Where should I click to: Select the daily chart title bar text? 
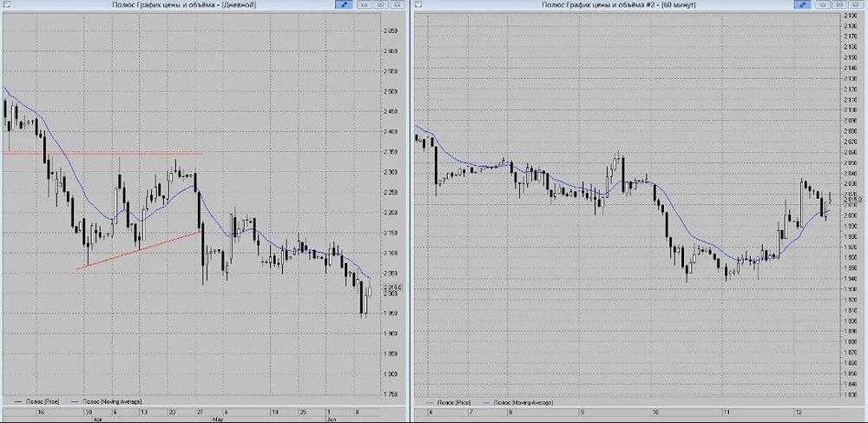(x=185, y=4)
